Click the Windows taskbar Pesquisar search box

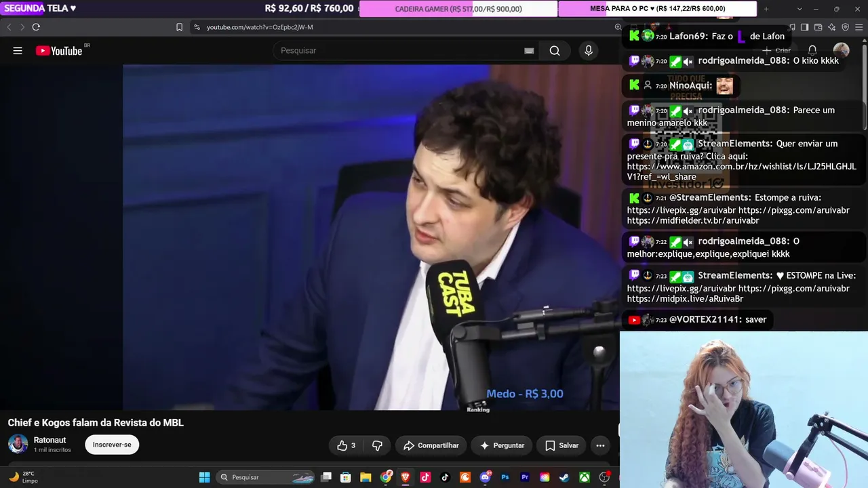265,477
